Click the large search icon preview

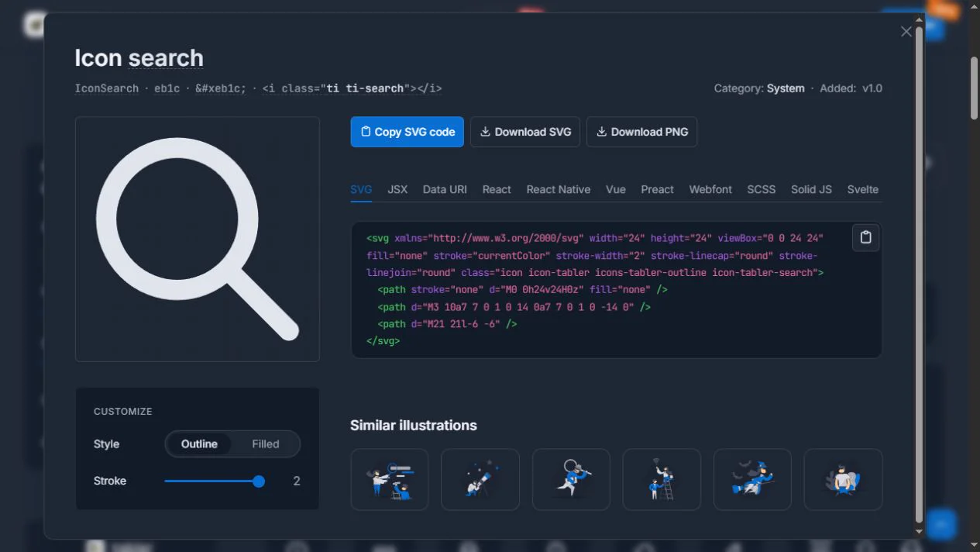[198, 239]
